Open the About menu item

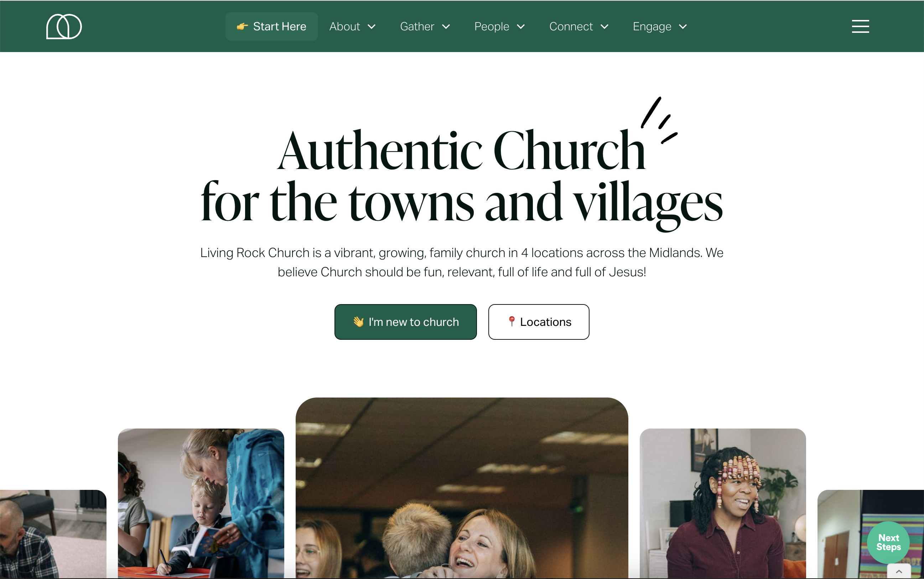click(345, 26)
